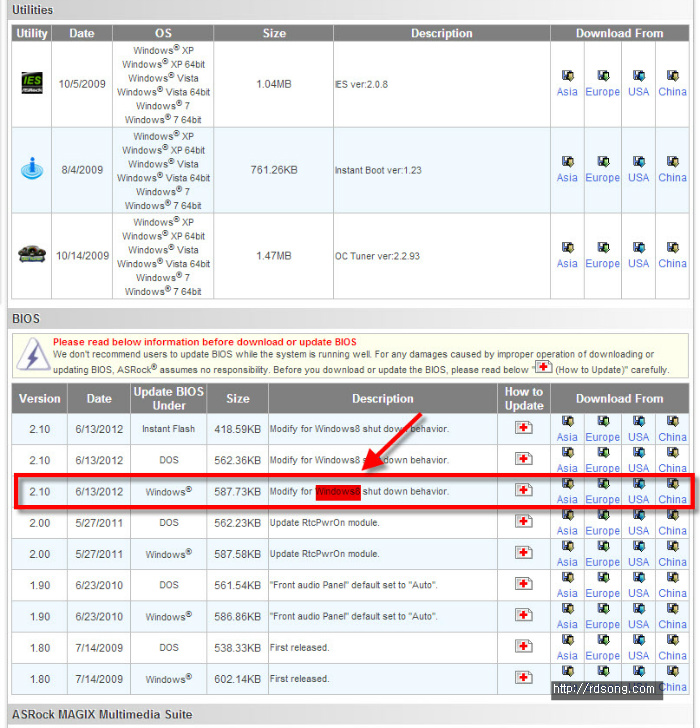Image resolution: width=700 pixels, height=728 pixels.
Task: Click the IES utility icon
Action: (x=32, y=84)
